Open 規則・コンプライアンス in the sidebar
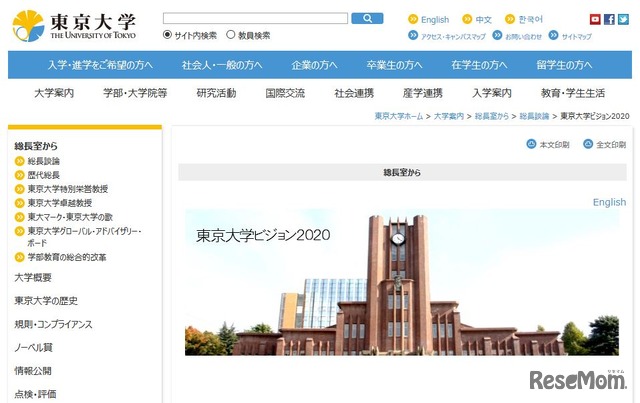Image resolution: width=640 pixels, height=403 pixels. 53,324
